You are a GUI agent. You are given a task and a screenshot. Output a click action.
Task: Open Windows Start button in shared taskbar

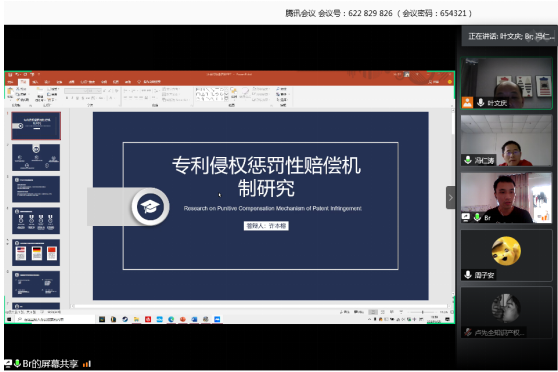[x=9, y=319]
